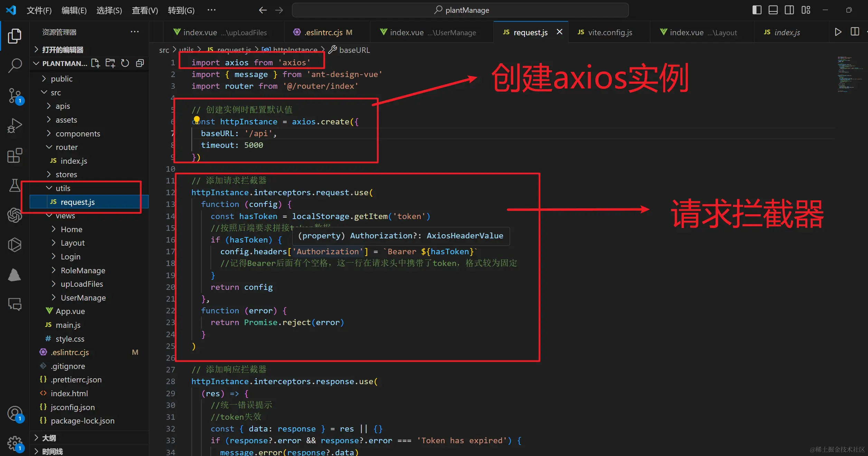Open the Accounts icon in activity bar
The image size is (868, 456).
pos(15,413)
